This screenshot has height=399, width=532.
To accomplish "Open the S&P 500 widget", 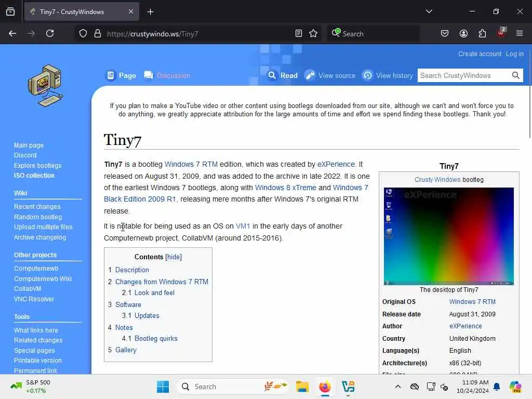I will click(30, 387).
